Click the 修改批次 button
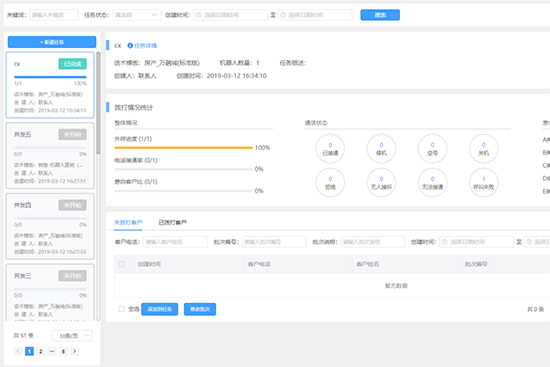The image size is (550, 367). pos(200,309)
